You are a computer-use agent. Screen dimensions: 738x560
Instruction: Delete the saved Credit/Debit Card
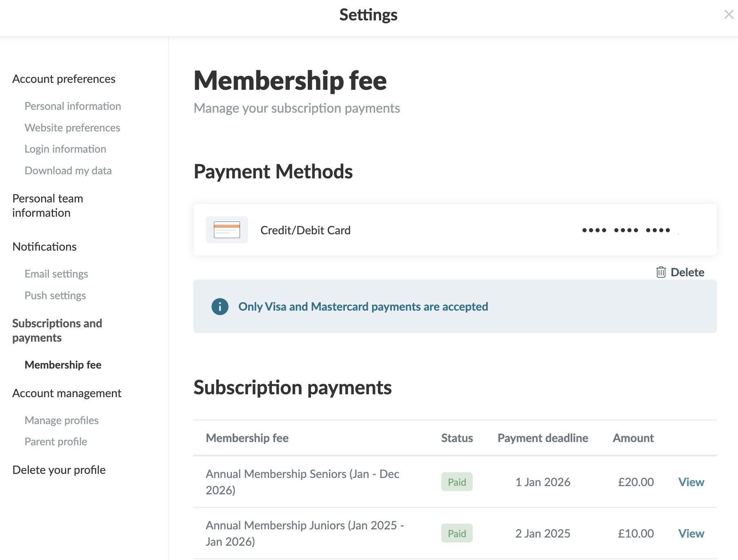(687, 272)
